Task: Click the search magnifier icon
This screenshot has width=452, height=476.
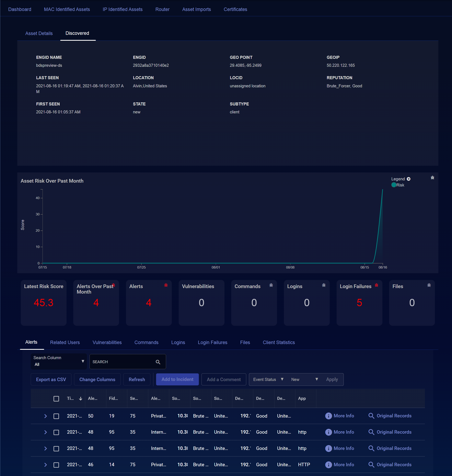Action: click(x=158, y=362)
